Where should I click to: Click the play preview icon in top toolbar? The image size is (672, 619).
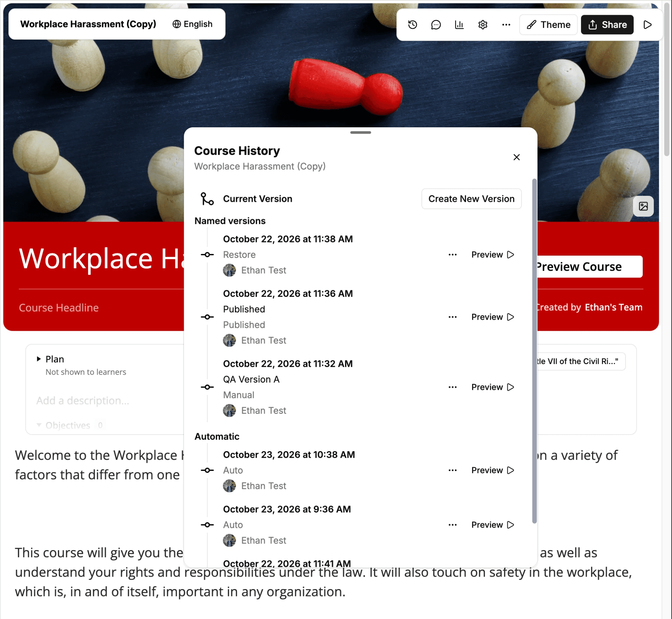click(647, 25)
